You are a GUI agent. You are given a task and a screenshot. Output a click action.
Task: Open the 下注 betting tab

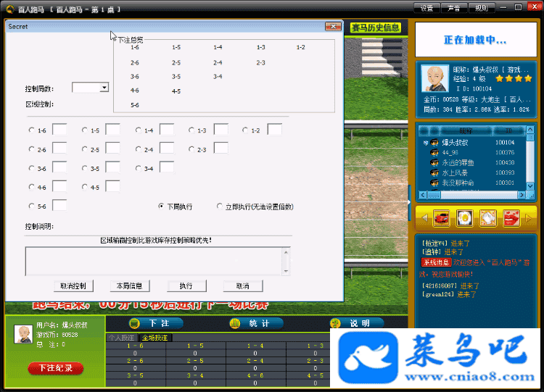click(x=156, y=323)
